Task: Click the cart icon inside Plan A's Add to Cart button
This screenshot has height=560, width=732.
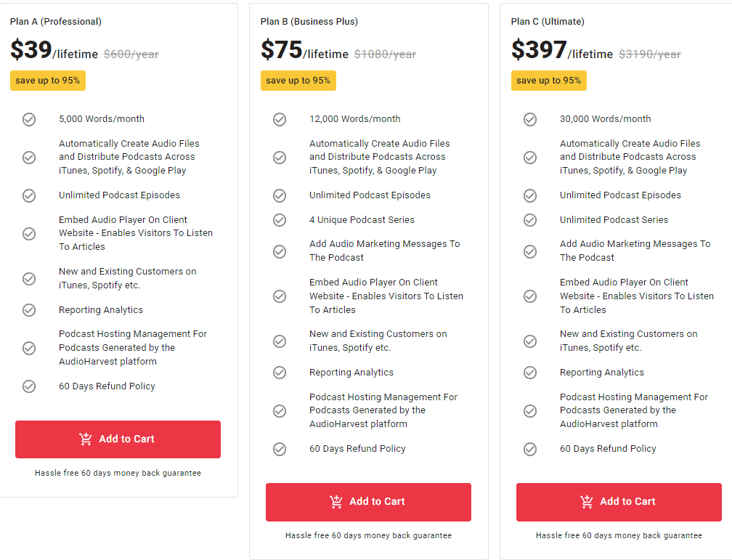Action: point(86,439)
